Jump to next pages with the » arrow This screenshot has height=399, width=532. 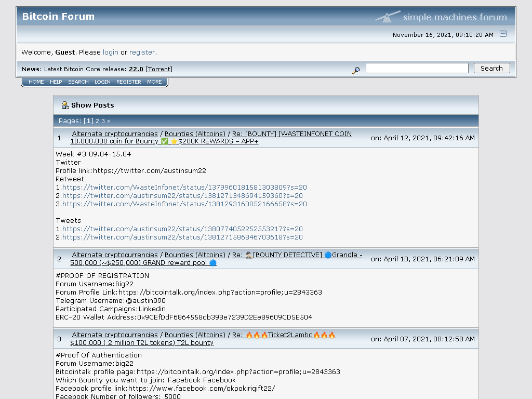(x=109, y=121)
